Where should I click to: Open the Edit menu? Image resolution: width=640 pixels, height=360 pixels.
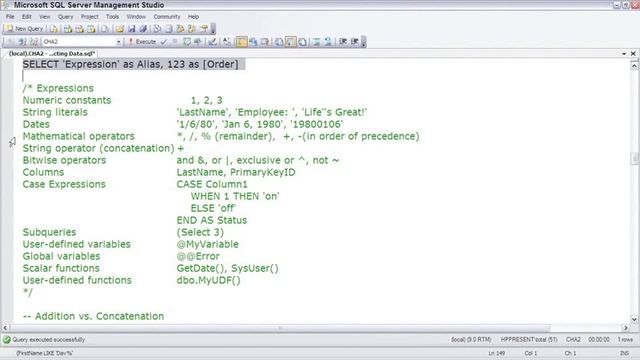click(27, 17)
